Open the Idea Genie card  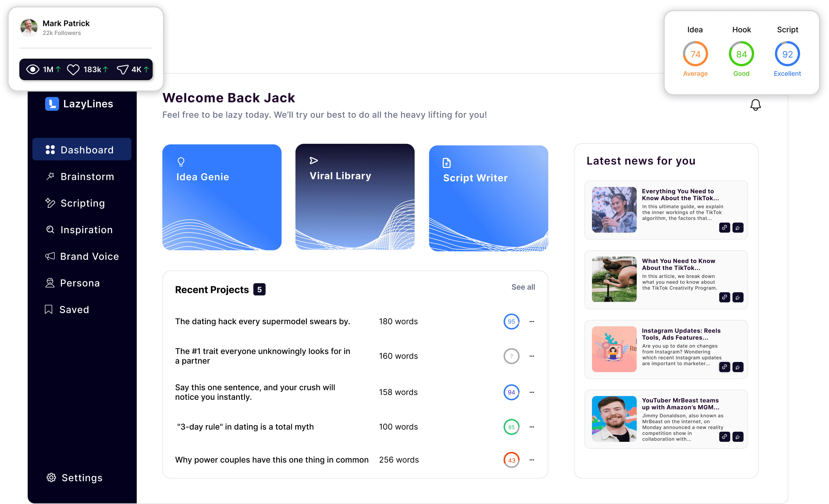(222, 197)
